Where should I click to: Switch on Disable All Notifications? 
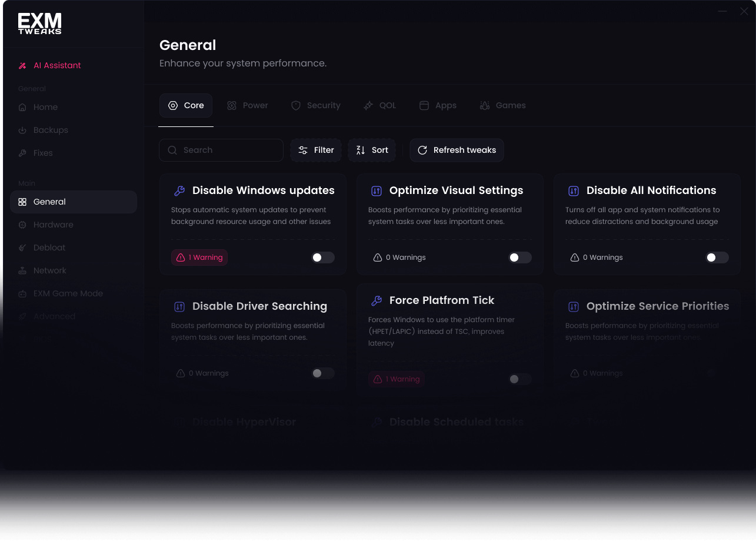[x=717, y=257]
